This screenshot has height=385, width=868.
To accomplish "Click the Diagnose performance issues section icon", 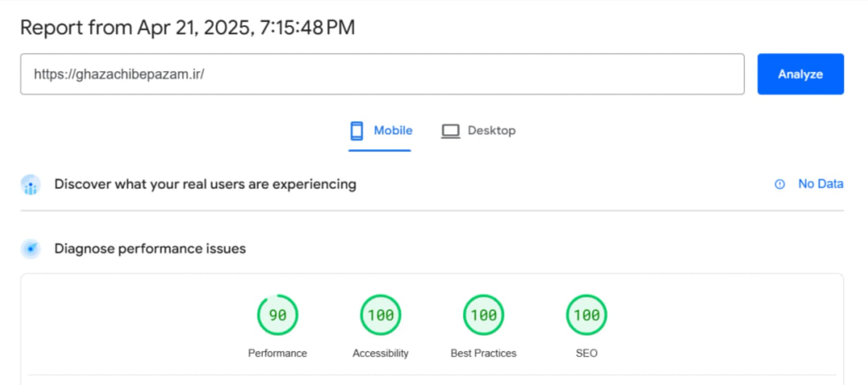I will point(31,249).
